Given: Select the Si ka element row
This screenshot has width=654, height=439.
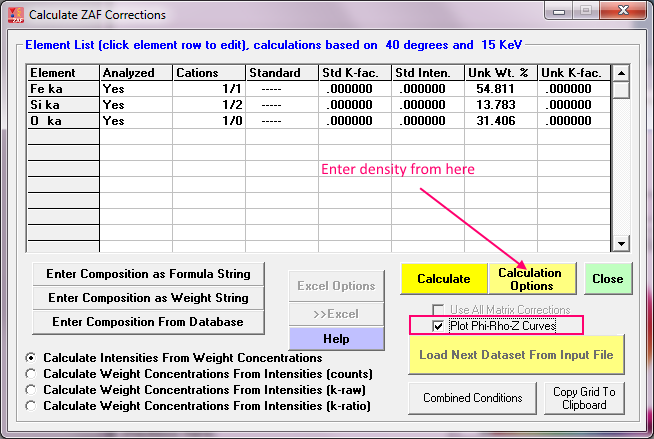Looking at the screenshot, I should [x=63, y=105].
